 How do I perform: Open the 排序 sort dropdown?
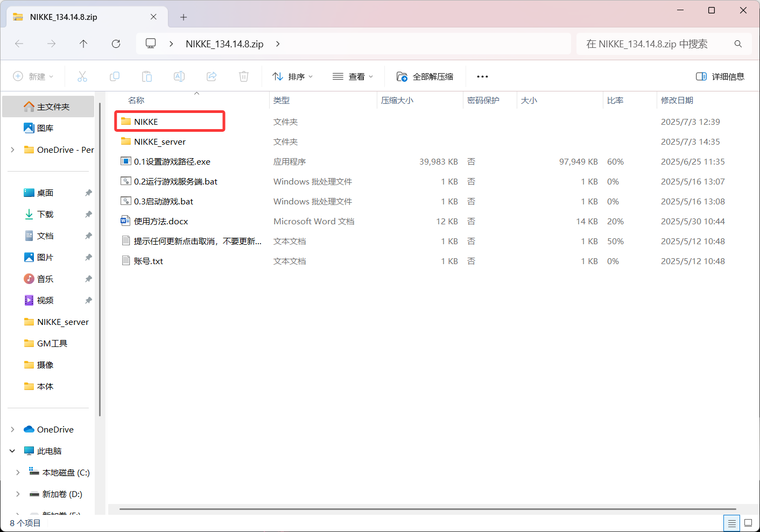point(293,76)
